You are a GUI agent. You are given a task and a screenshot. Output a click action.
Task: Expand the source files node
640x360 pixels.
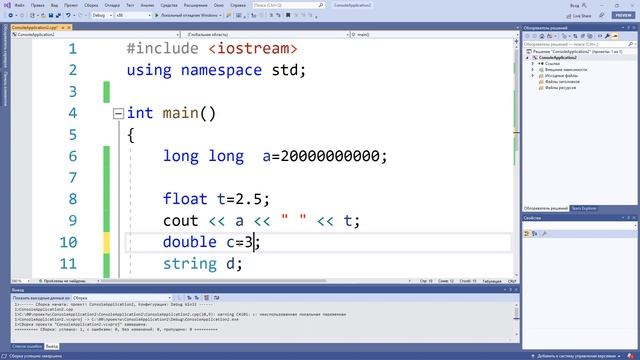(533, 76)
